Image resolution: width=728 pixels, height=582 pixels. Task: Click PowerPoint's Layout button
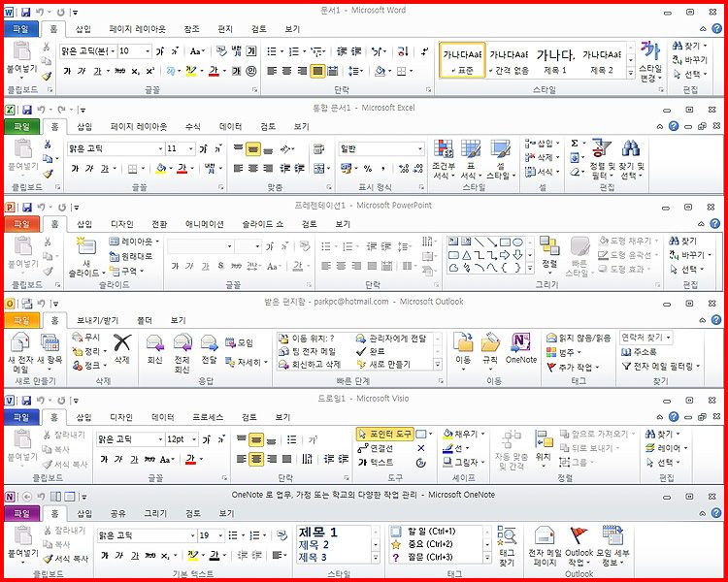point(134,242)
